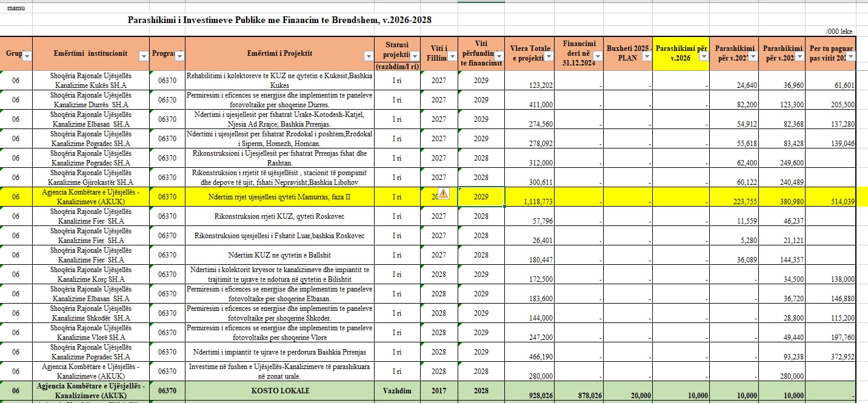Open Viti përfundimit te financimit filter
The height and width of the screenshot is (403, 868).
[x=499, y=56]
